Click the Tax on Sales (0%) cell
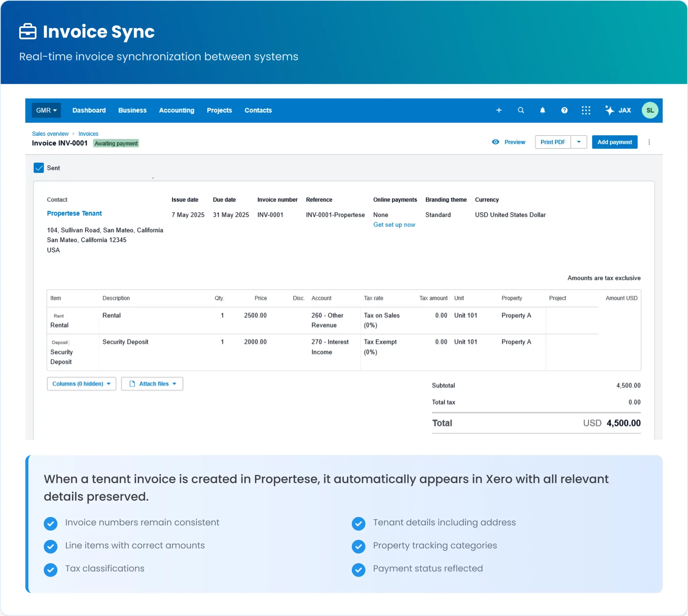 pos(381,320)
